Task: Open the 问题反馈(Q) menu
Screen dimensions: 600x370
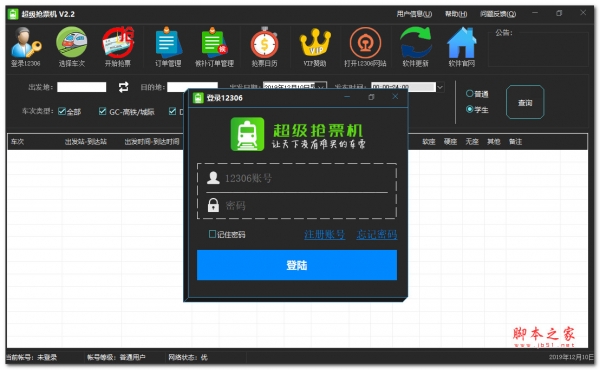Action: [x=498, y=14]
